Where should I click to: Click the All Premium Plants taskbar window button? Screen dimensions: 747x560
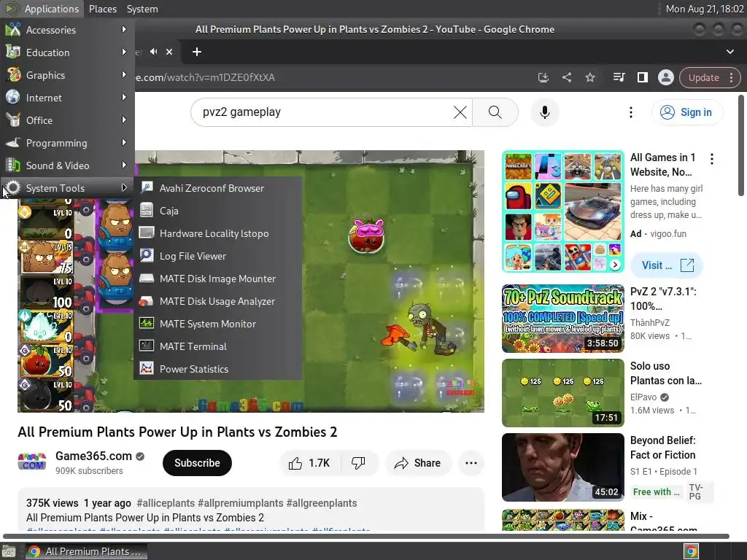86,551
